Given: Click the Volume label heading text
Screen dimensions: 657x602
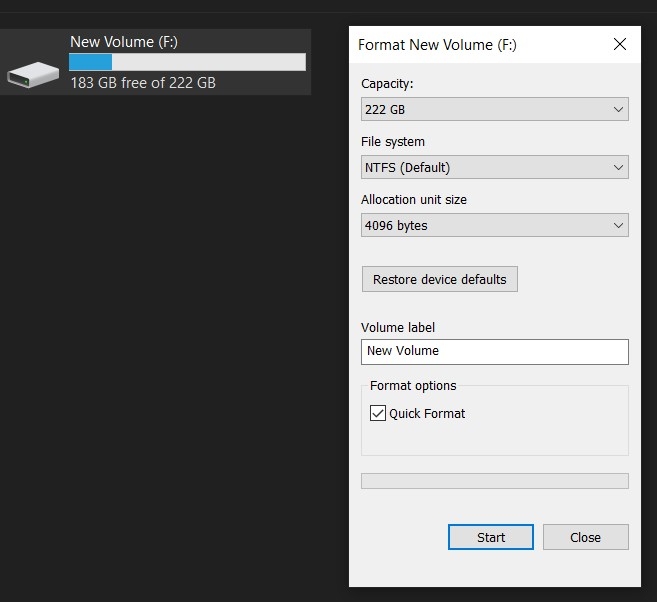Looking at the screenshot, I should [x=398, y=327].
